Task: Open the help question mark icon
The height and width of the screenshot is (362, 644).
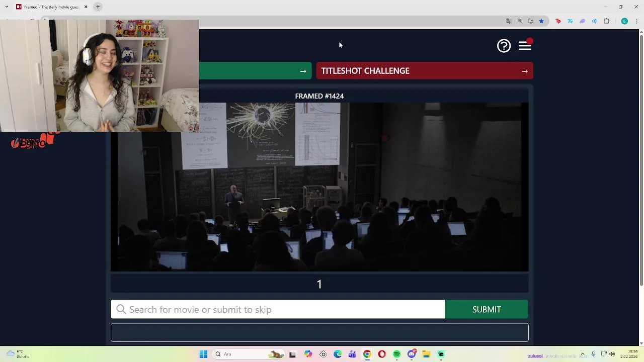Action: pos(504,46)
